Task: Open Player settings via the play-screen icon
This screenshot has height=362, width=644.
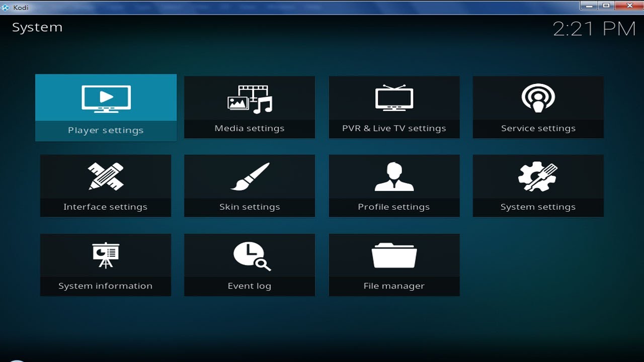Action: (106, 98)
